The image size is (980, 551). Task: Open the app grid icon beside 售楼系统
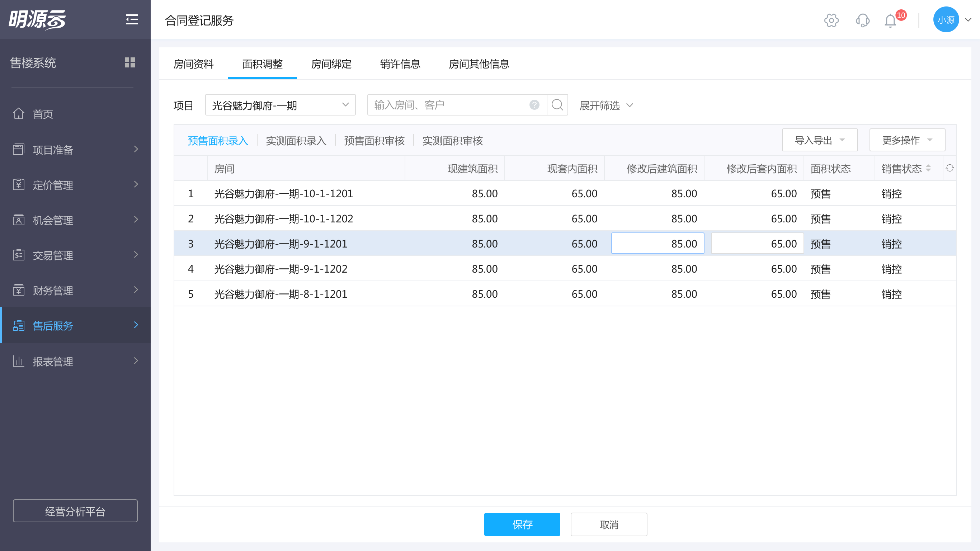(130, 62)
